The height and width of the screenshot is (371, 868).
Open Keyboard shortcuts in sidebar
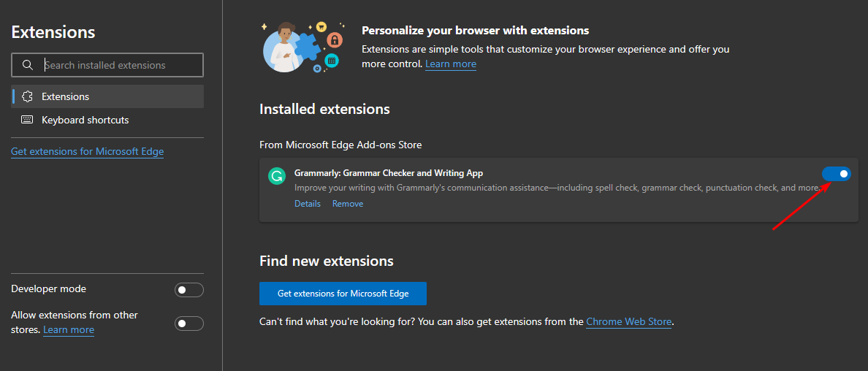85,120
